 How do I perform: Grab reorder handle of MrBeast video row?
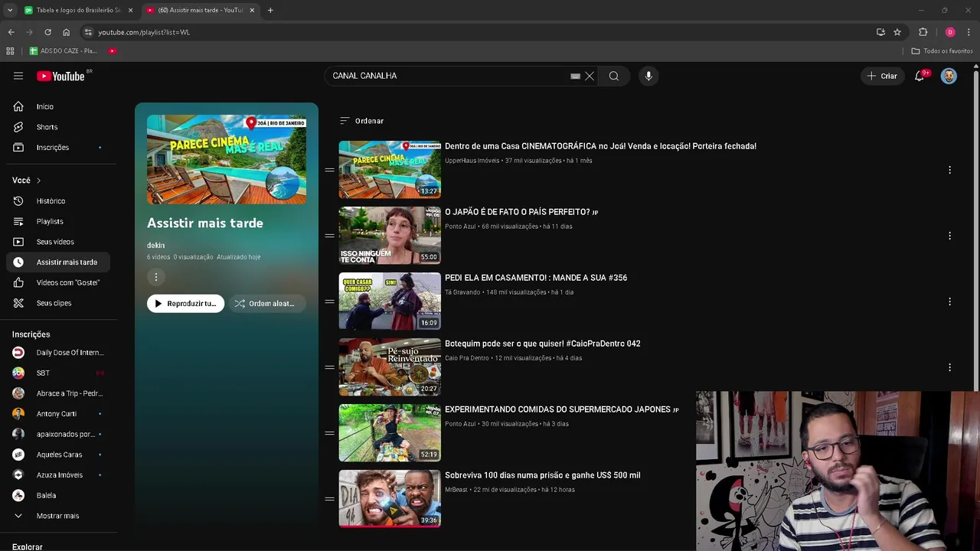(329, 499)
